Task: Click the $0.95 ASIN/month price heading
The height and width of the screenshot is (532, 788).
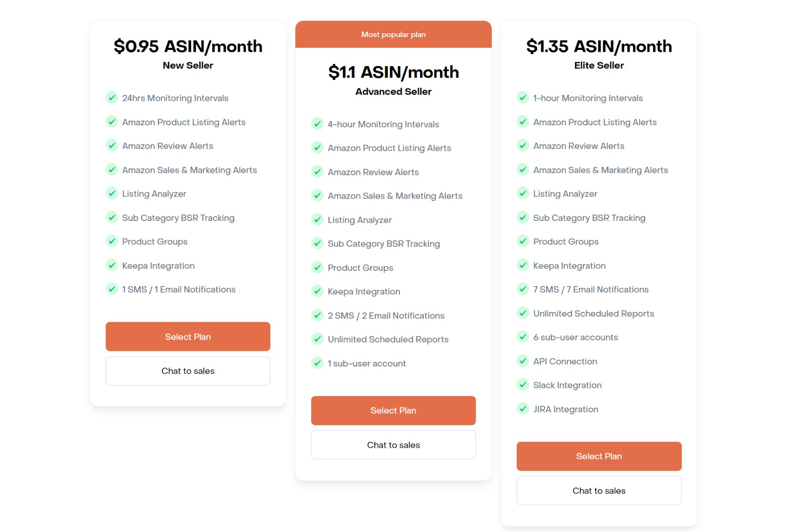Action: [188, 46]
